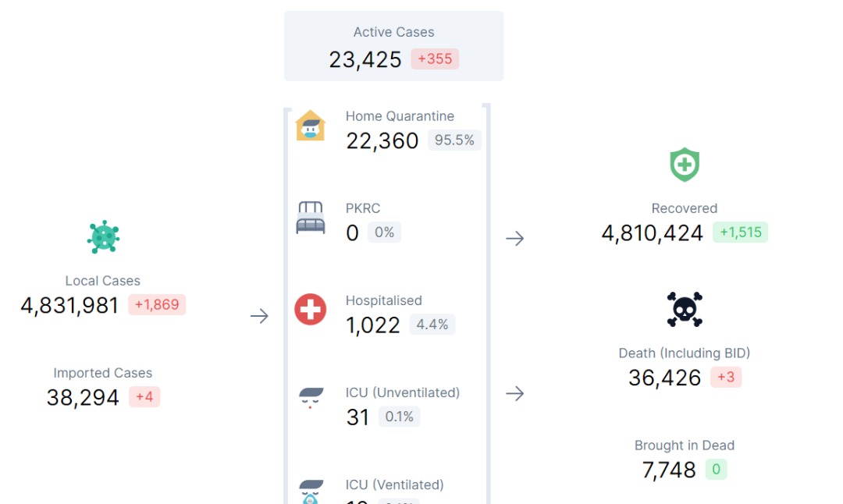Image resolution: width=843 pixels, height=504 pixels.
Task: Click the 4.4% Hospitalised badge
Action: (432, 325)
